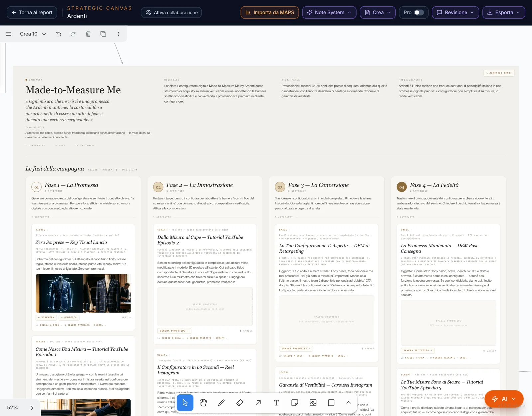The image size is (532, 416).
Task: Open the Crea dropdown in top bar
Action: (378, 13)
